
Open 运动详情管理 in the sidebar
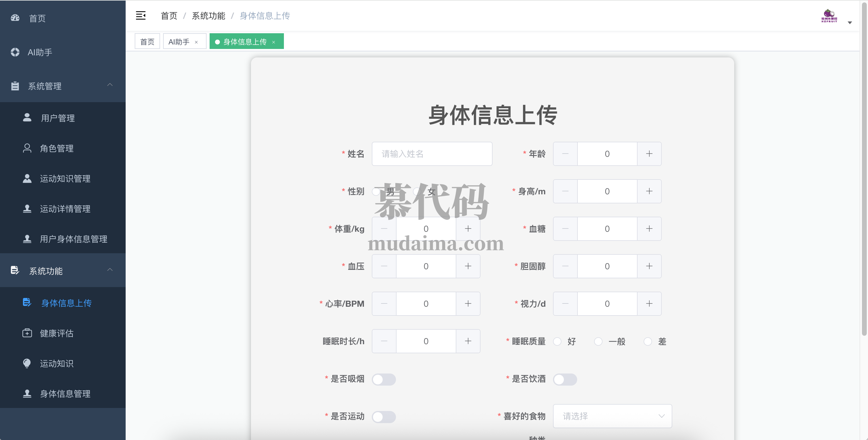pos(65,209)
